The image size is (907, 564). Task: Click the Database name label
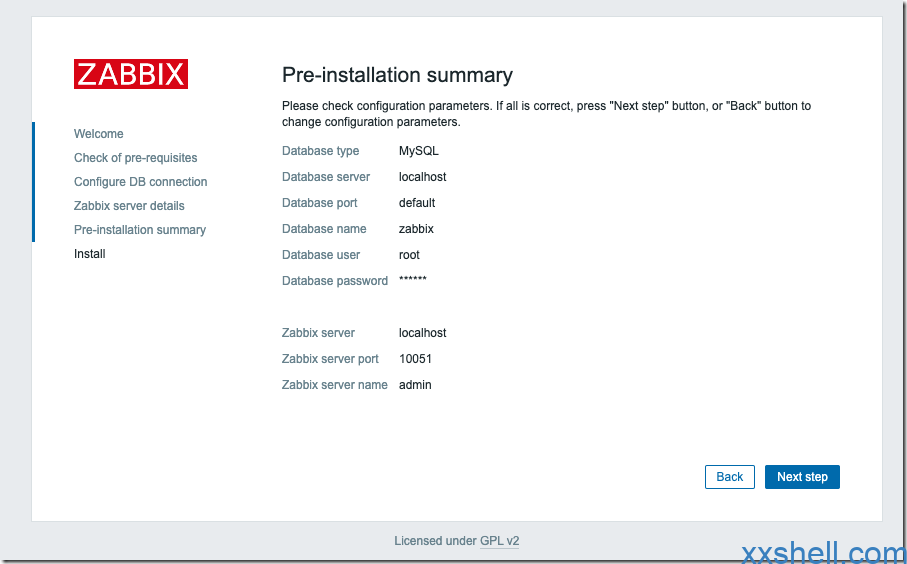click(324, 228)
